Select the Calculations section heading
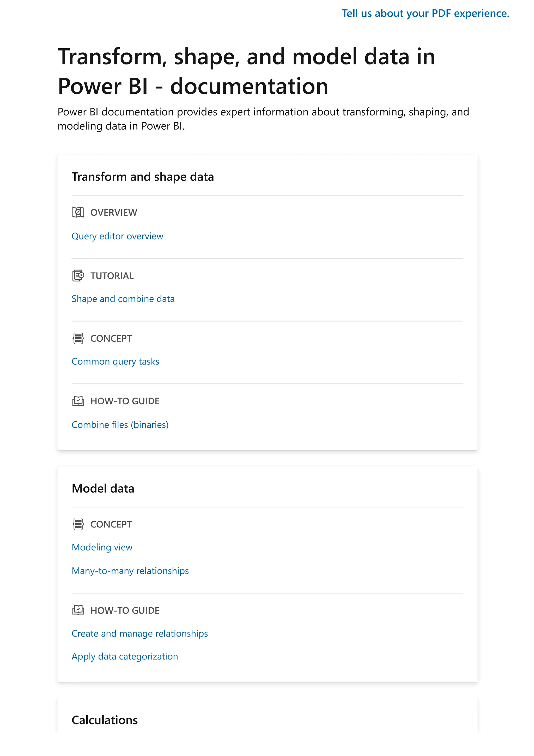Image resolution: width=534 pixels, height=756 pixels. [x=105, y=720]
